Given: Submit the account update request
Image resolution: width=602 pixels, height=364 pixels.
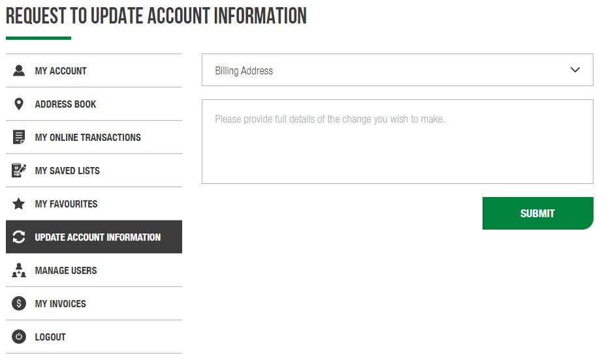Looking at the screenshot, I should [x=537, y=213].
